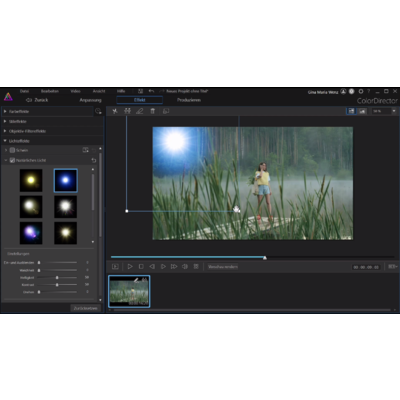
Task: Click the fast forward button
Action: [174, 267]
